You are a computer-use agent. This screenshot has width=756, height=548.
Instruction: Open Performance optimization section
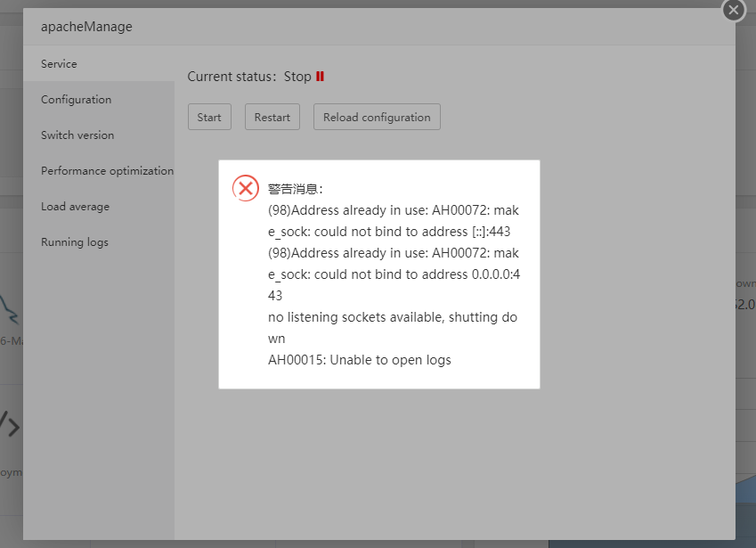point(99,171)
